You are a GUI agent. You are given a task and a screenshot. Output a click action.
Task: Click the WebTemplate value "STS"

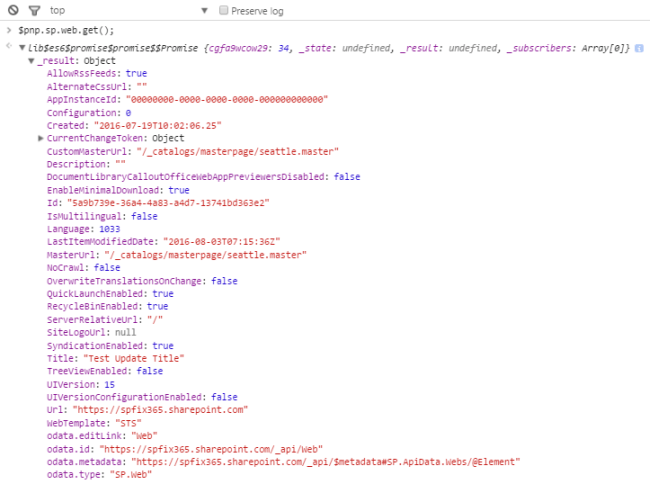coord(129,423)
